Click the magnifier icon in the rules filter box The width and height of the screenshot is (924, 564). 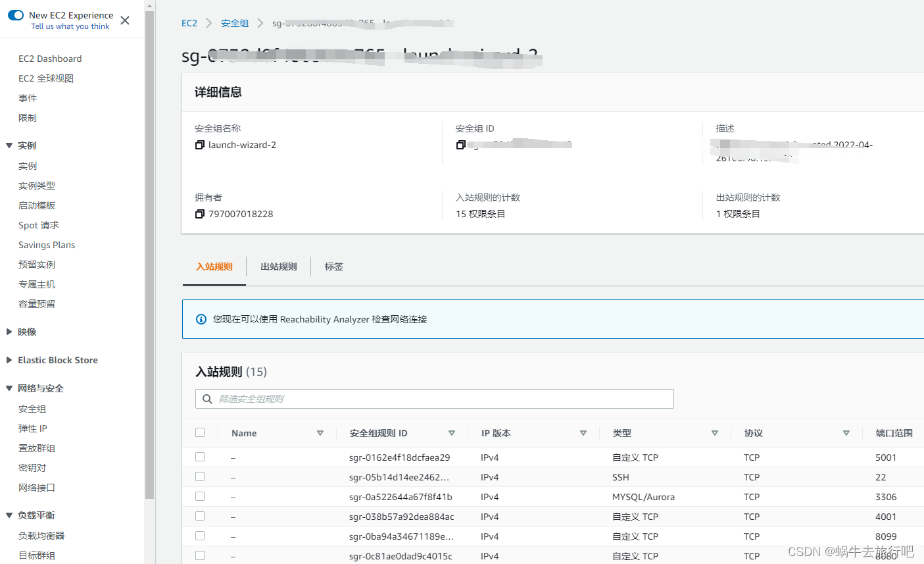(x=207, y=399)
